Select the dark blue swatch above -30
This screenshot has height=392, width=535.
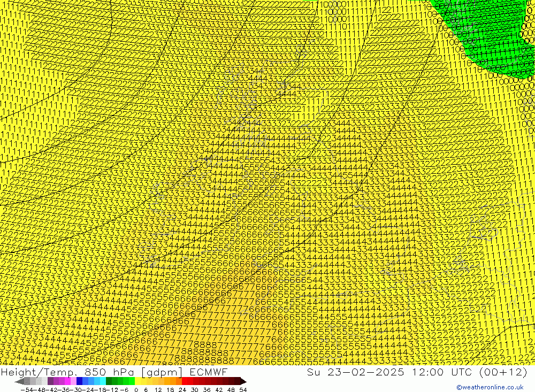(x=79, y=382)
